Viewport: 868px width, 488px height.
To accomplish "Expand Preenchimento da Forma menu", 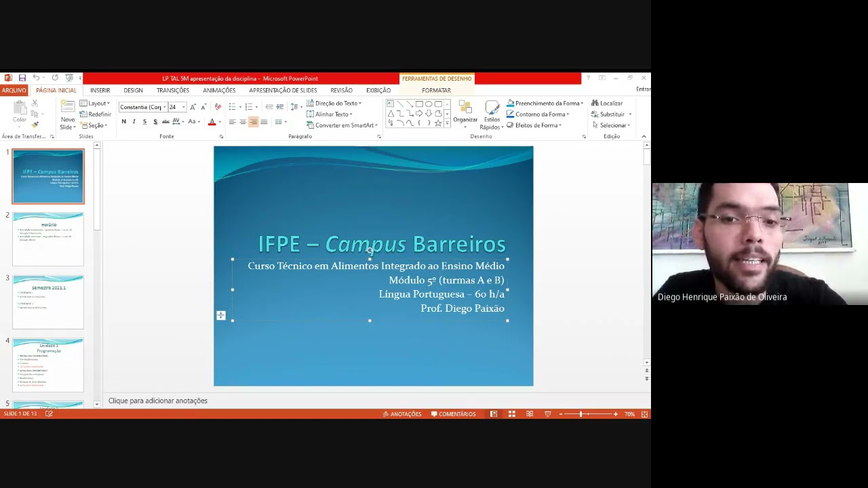I will click(545, 104).
